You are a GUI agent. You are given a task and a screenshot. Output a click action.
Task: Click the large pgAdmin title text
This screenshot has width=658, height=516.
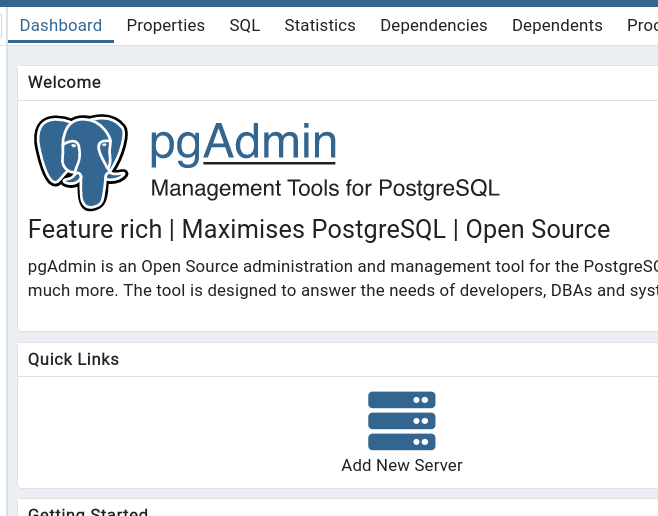(242, 143)
